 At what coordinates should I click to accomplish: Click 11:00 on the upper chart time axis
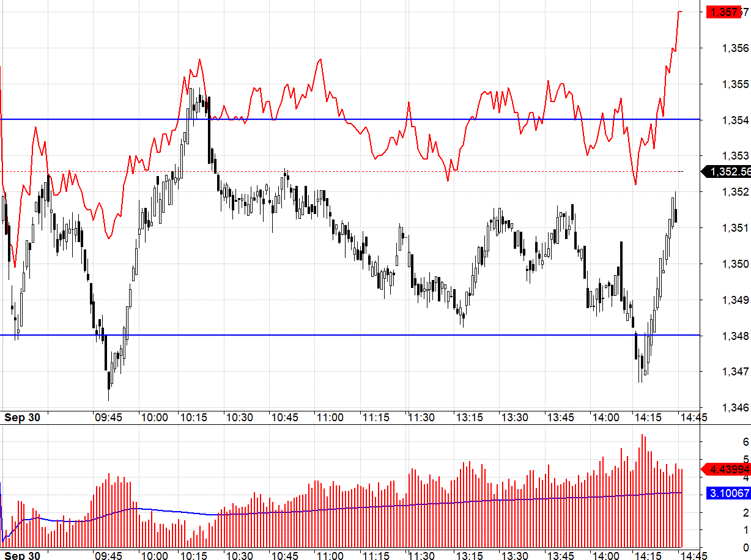[330, 418]
